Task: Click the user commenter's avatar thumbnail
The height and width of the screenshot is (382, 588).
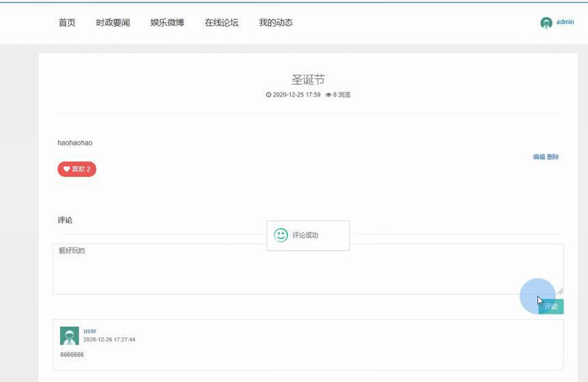Action: pyautogui.click(x=69, y=336)
